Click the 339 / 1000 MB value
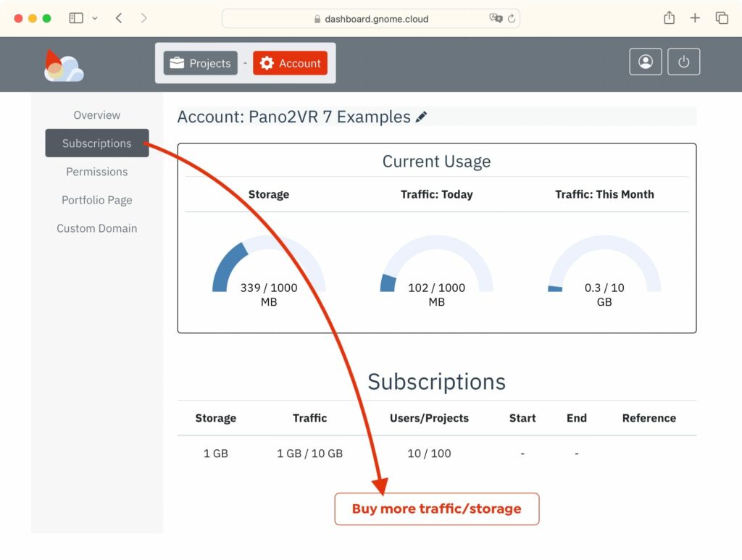The image size is (742, 560). [269, 294]
